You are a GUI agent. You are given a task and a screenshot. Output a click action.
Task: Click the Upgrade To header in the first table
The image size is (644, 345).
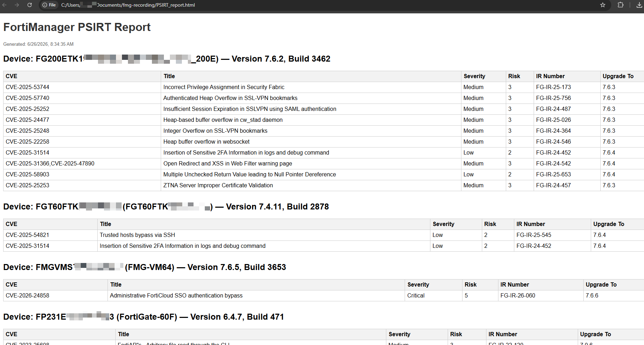(x=618, y=76)
